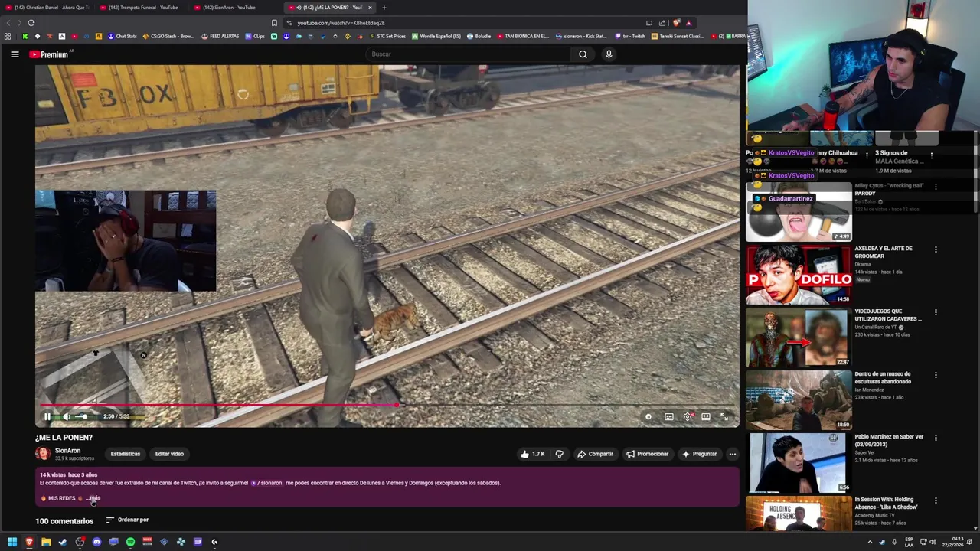Open a new browser tab
This screenshot has width=980, height=551.
(384, 8)
